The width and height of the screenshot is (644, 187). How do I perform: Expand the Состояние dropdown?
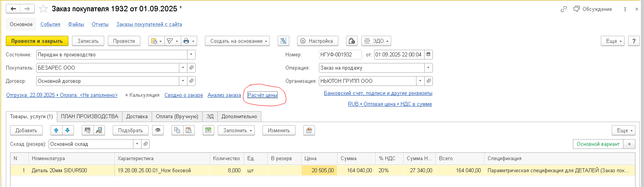pos(191,54)
